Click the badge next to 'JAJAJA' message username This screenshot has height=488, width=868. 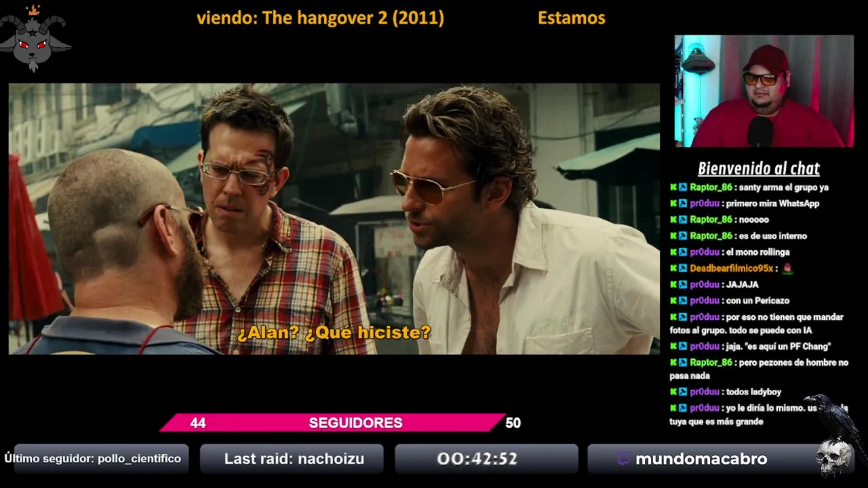pyautogui.click(x=683, y=285)
